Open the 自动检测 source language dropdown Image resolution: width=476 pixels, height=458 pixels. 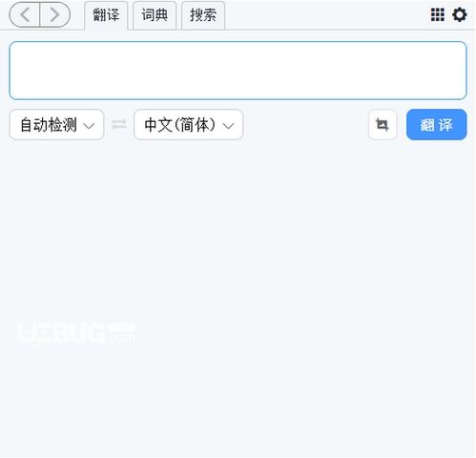[56, 124]
